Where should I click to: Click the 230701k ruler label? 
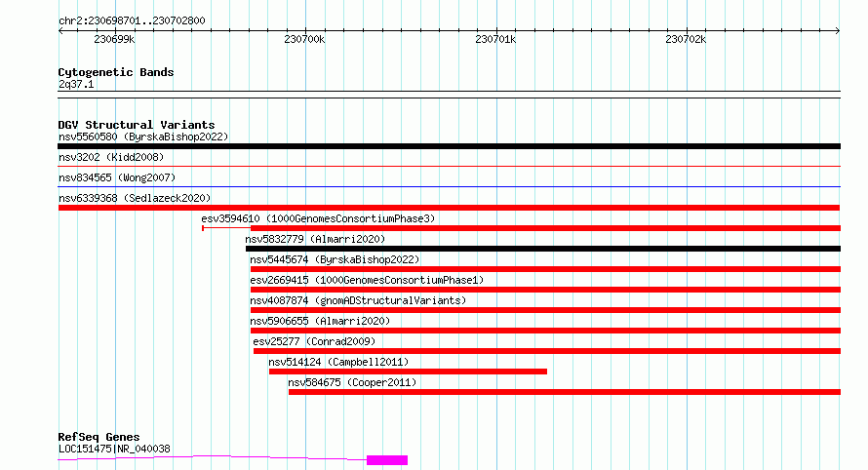[495, 40]
